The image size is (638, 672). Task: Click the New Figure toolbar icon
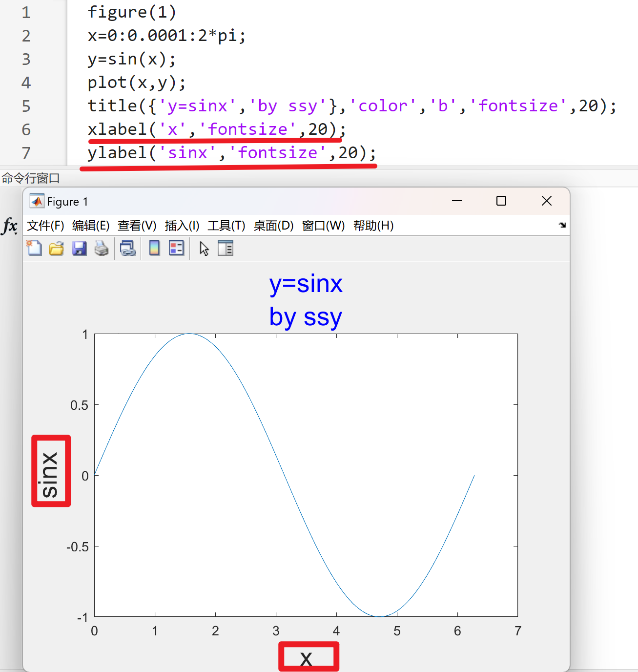tap(34, 249)
